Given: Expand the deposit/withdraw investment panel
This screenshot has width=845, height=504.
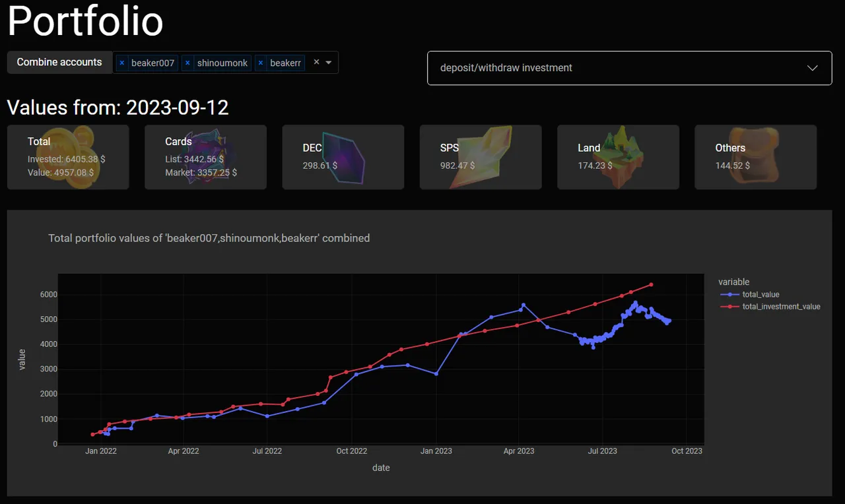Looking at the screenshot, I should pos(629,68).
